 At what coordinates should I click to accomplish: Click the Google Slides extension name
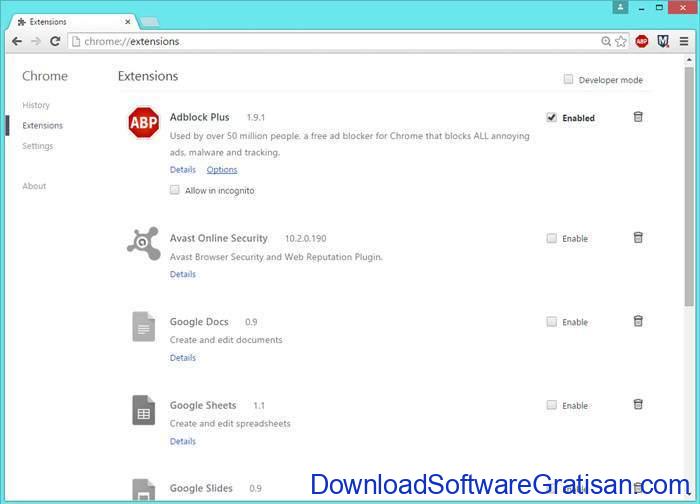(x=201, y=488)
